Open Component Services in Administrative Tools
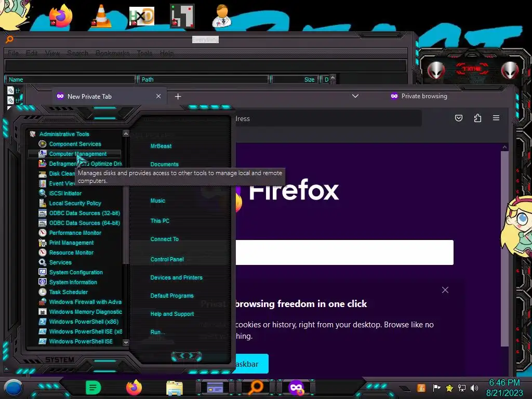This screenshot has width=532, height=399. pyautogui.click(x=75, y=144)
